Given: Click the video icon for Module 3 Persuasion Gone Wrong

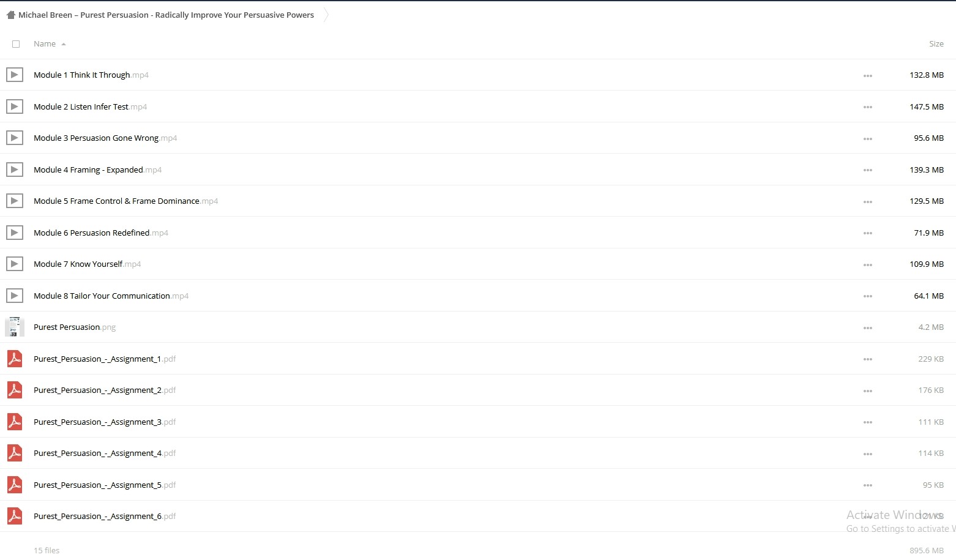Looking at the screenshot, I should [x=15, y=138].
